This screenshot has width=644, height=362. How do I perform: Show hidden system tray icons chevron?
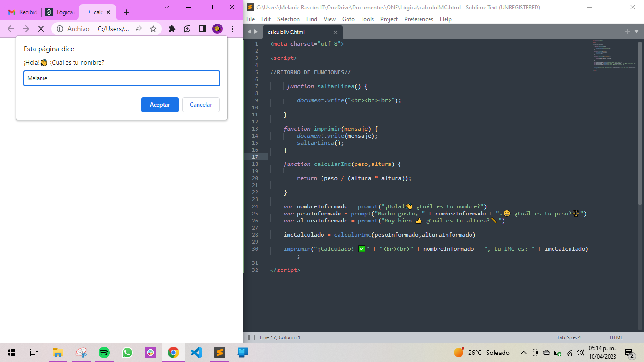[523, 353]
